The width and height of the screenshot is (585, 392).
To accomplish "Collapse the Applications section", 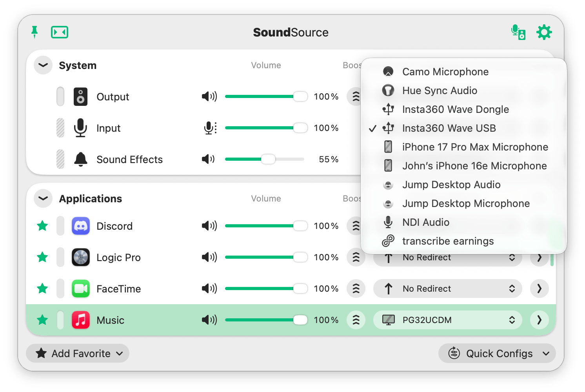I will (x=43, y=198).
